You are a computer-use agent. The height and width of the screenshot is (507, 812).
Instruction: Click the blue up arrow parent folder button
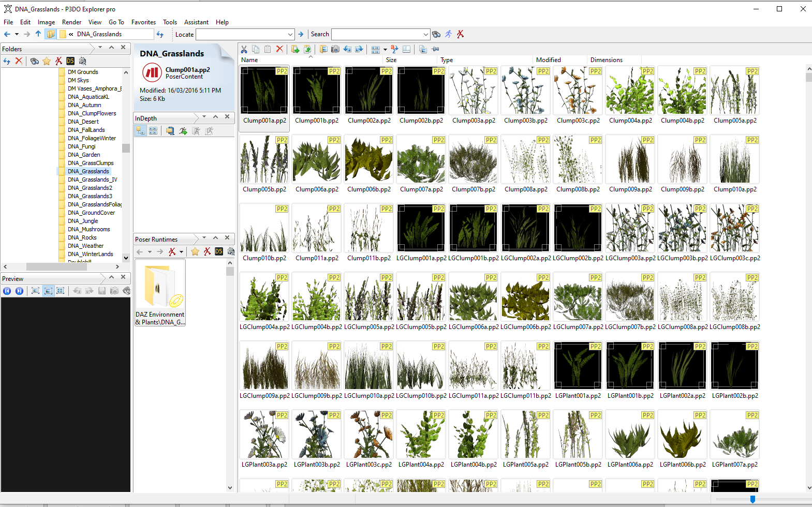pyautogui.click(x=38, y=34)
